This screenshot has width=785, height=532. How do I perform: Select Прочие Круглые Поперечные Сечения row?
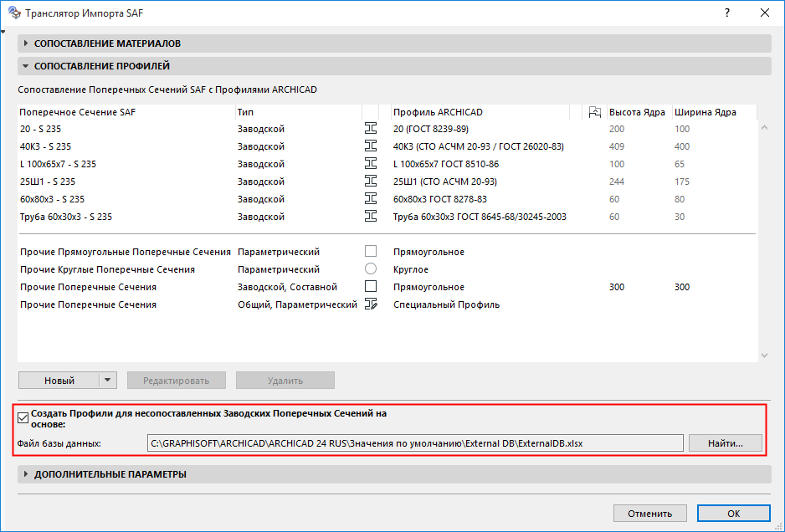pos(388,269)
